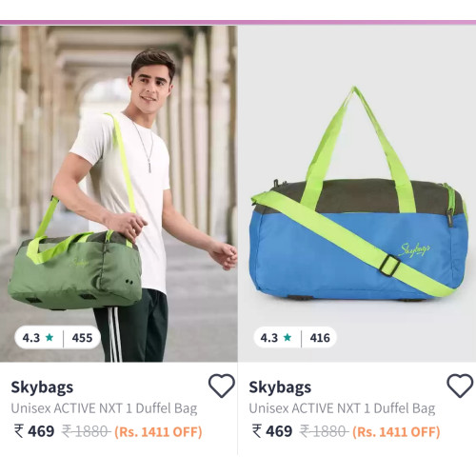Click the struck-through ₹1880 price under the green bag

pyautogui.click(x=86, y=431)
